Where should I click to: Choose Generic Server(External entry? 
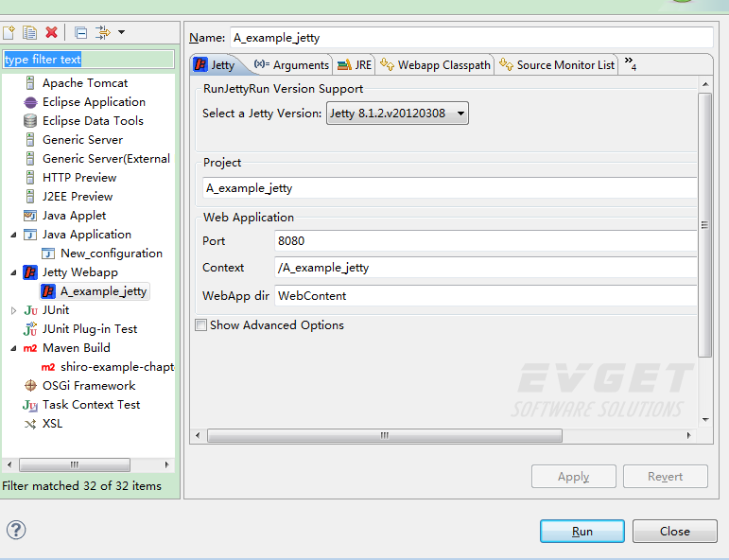(x=106, y=159)
